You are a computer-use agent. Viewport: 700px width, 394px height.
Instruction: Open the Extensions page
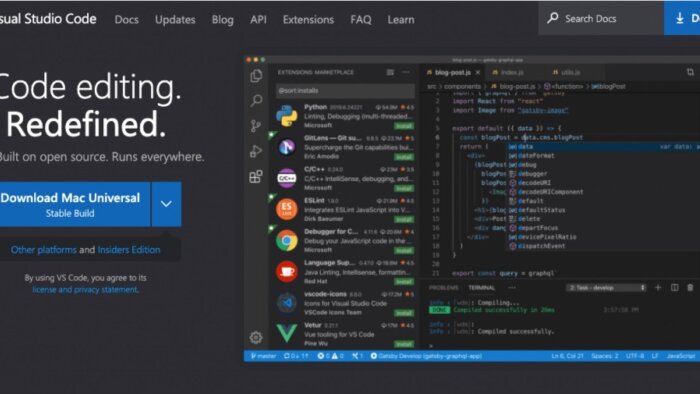308,20
